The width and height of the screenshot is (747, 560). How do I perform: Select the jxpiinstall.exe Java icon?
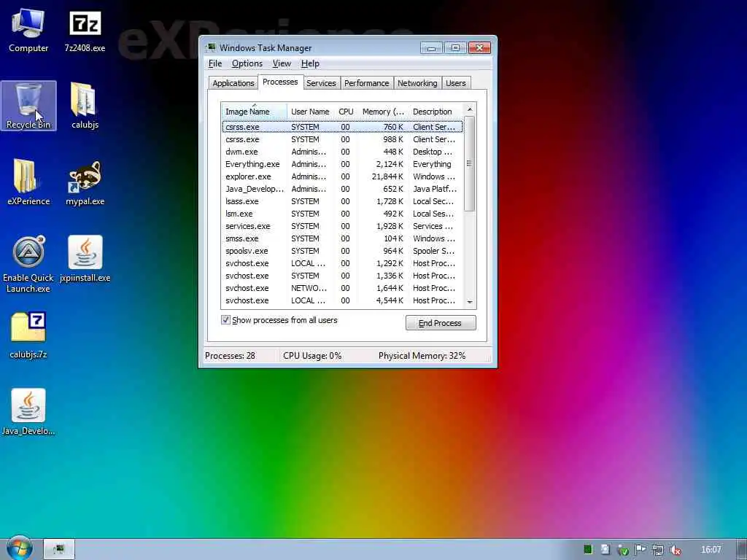point(85,259)
